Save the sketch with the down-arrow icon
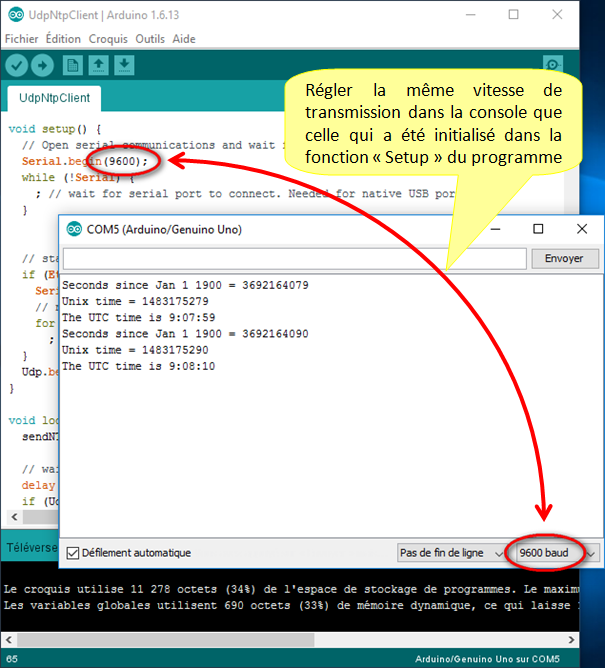The height and width of the screenshot is (668, 606). point(124,66)
